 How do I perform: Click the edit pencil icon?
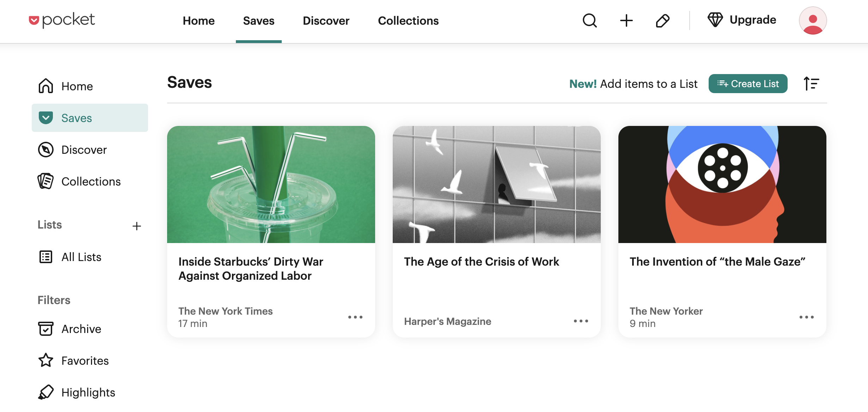click(662, 20)
